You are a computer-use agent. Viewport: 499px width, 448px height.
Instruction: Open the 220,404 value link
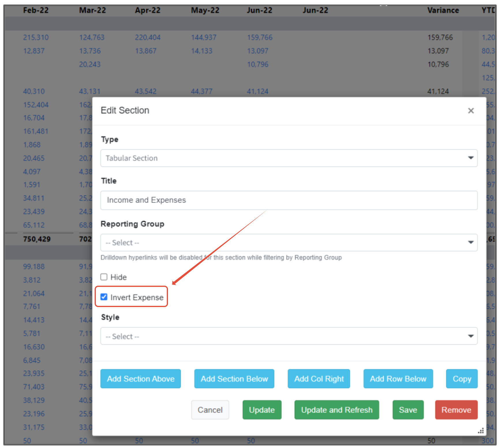click(147, 37)
